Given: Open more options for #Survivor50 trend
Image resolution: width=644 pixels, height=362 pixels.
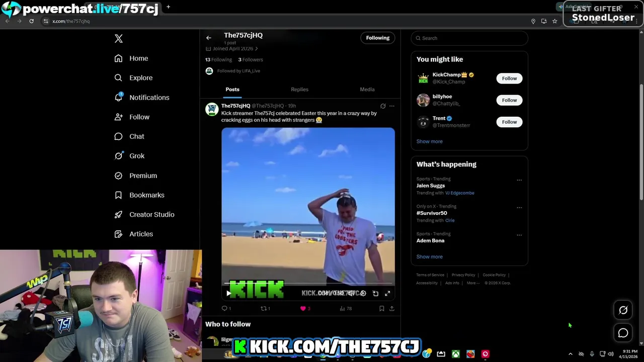Looking at the screenshot, I should tap(519, 208).
